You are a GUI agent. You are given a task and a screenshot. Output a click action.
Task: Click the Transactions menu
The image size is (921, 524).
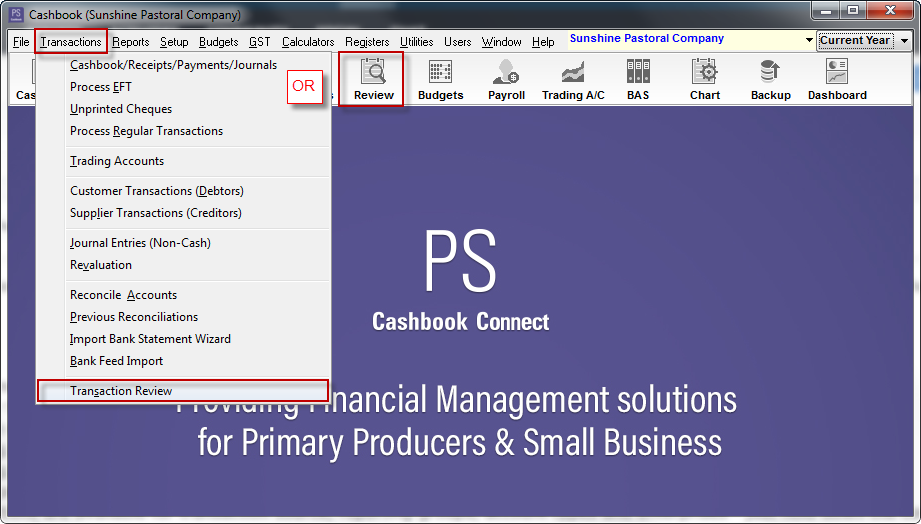(70, 42)
